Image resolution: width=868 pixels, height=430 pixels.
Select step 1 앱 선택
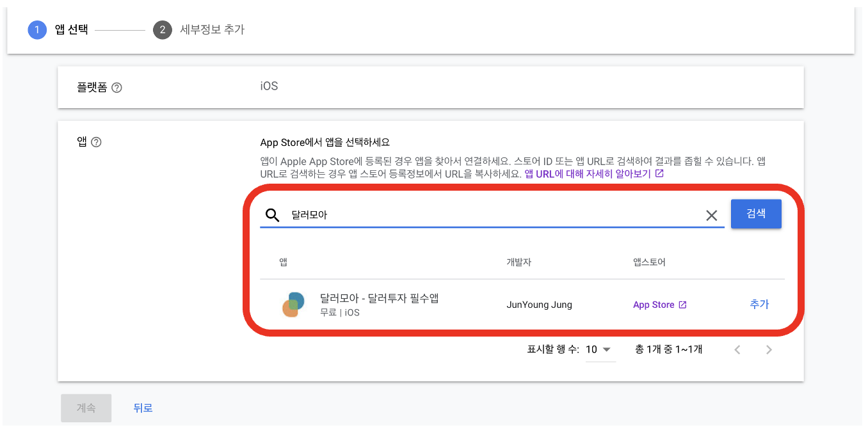click(x=58, y=29)
